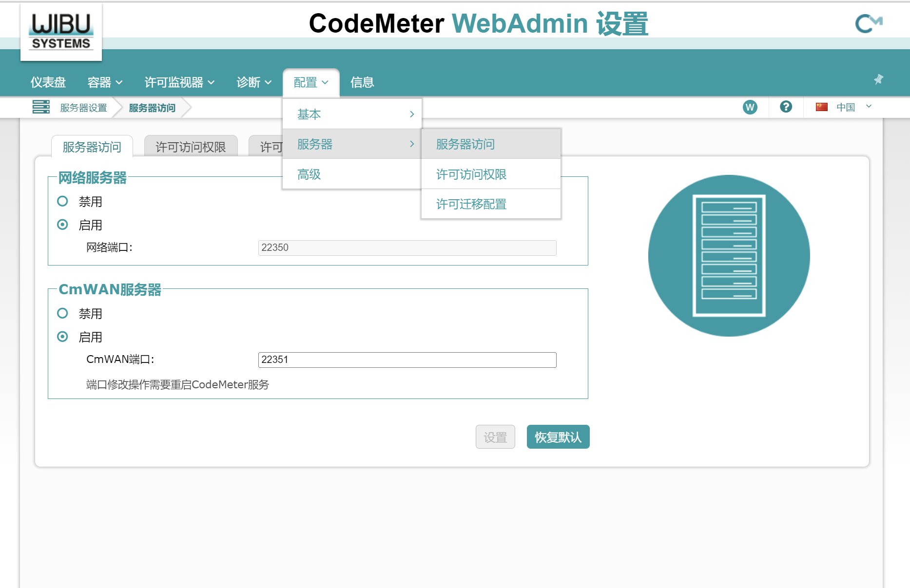Select 启用 for 网络服务器
Screen dimensions: 910x588
pyautogui.click(x=62, y=225)
